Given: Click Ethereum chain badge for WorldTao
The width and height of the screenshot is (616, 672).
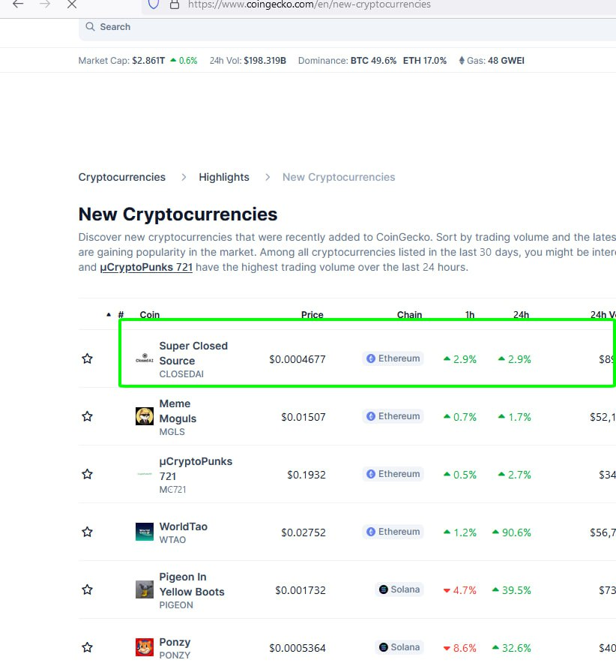Looking at the screenshot, I should pyautogui.click(x=393, y=532).
